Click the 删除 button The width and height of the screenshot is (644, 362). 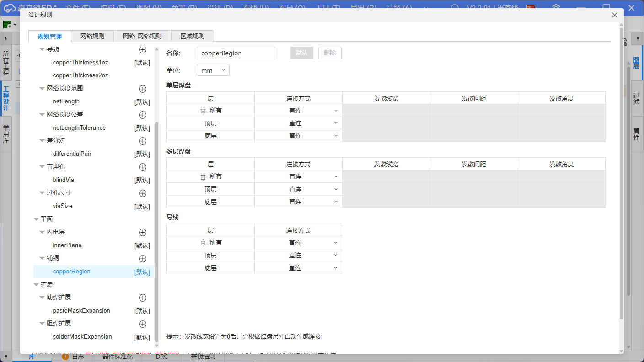click(330, 53)
